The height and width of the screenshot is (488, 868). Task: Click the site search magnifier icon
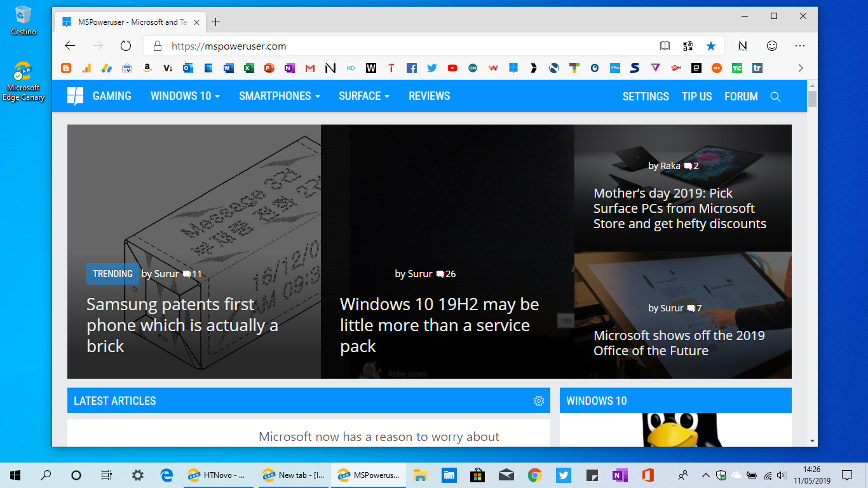point(775,97)
